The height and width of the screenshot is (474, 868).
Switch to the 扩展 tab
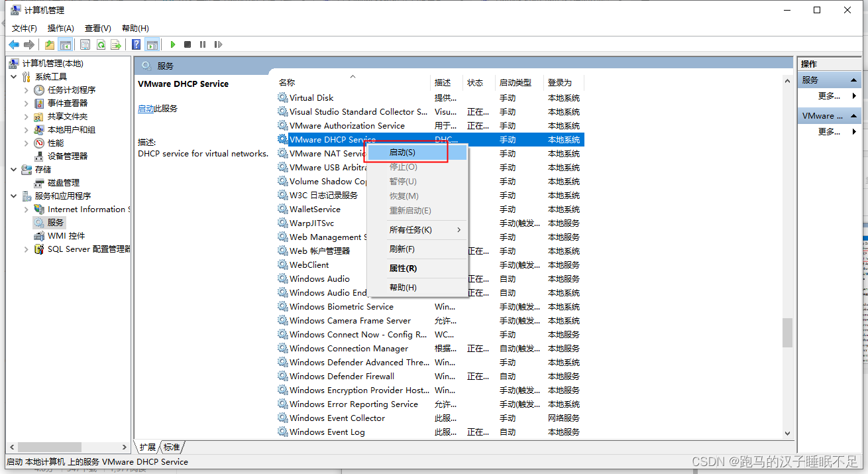coord(147,447)
